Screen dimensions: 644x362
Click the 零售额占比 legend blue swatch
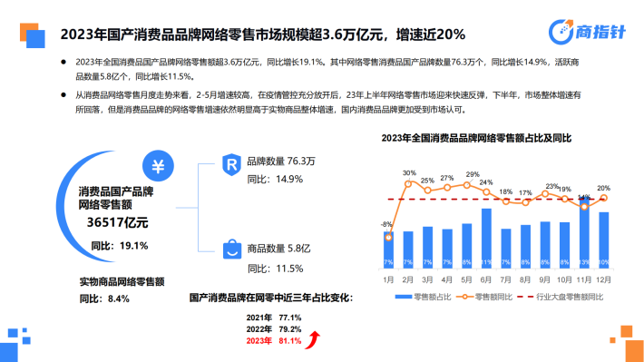404,297
